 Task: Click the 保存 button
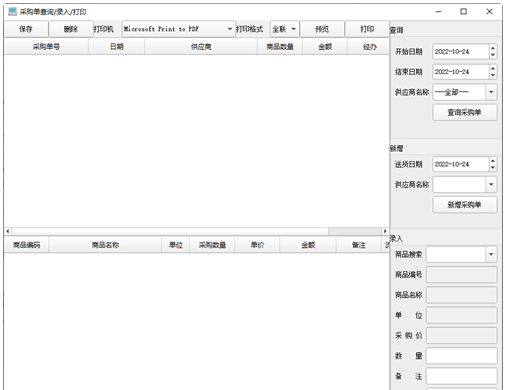(x=26, y=29)
